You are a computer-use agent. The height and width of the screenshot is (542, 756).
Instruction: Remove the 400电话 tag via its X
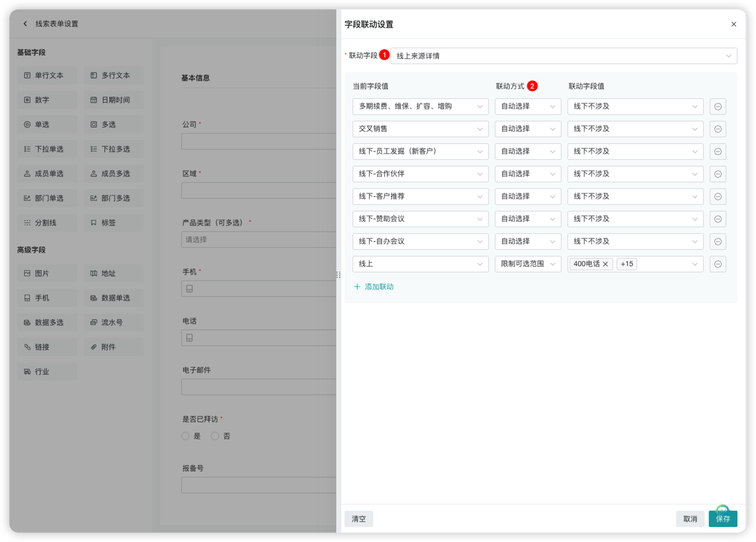coord(606,264)
